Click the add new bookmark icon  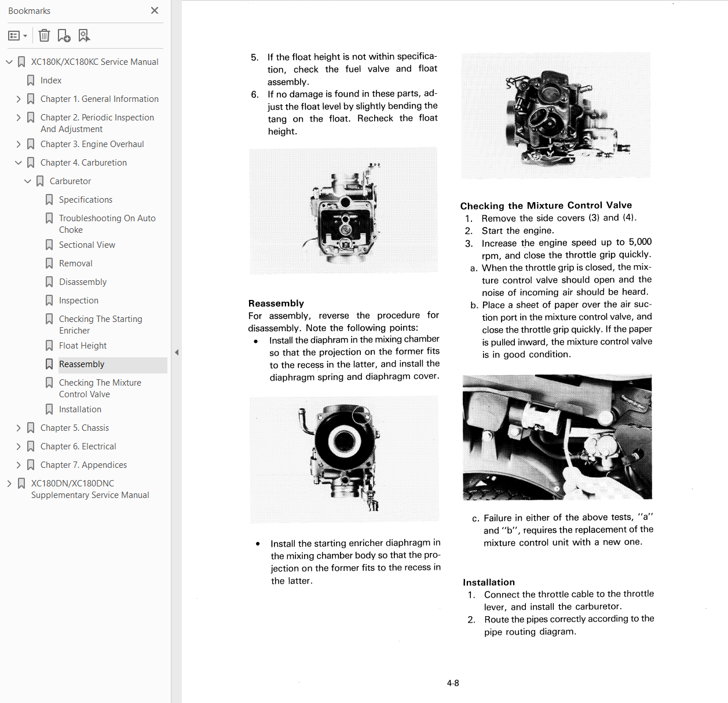click(64, 36)
